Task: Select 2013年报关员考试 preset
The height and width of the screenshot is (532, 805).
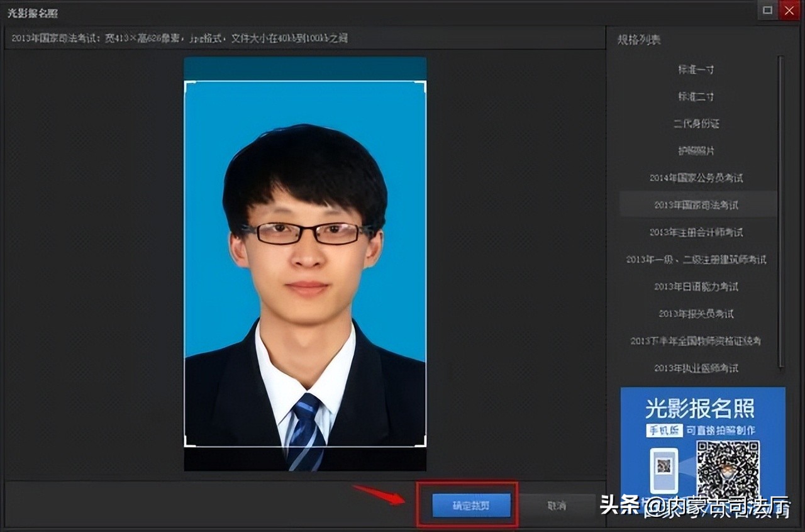Action: point(698,313)
